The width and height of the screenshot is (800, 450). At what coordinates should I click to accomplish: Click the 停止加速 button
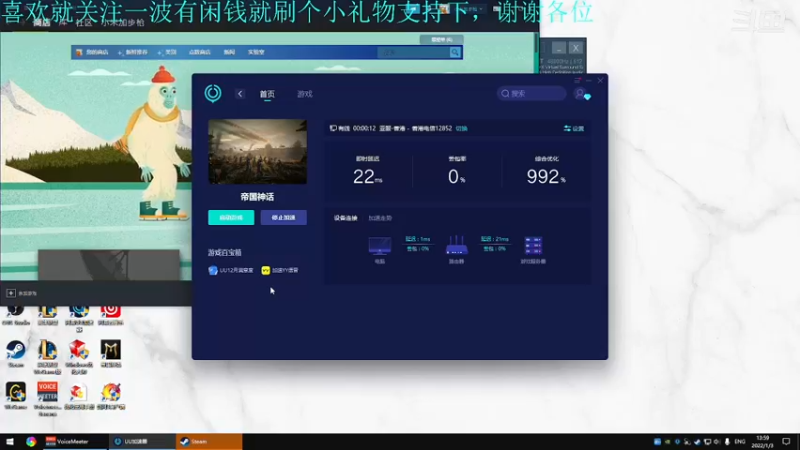point(284,217)
